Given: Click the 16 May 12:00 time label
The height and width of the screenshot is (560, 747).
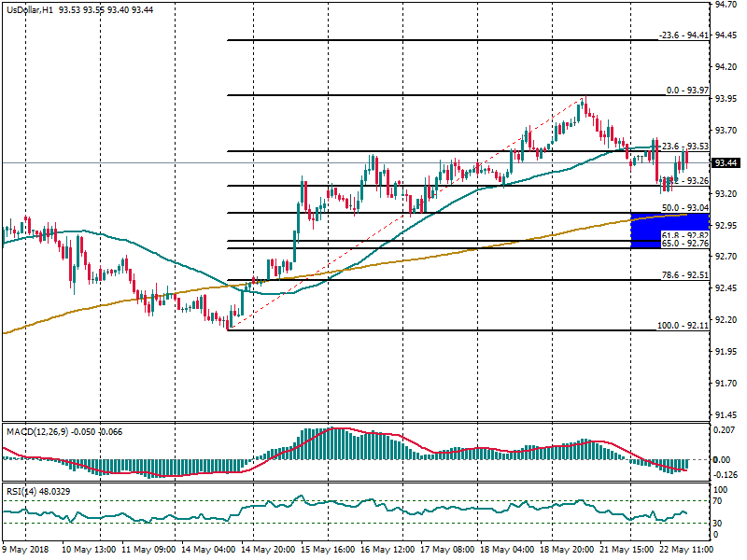Looking at the screenshot, I should coord(389,549).
